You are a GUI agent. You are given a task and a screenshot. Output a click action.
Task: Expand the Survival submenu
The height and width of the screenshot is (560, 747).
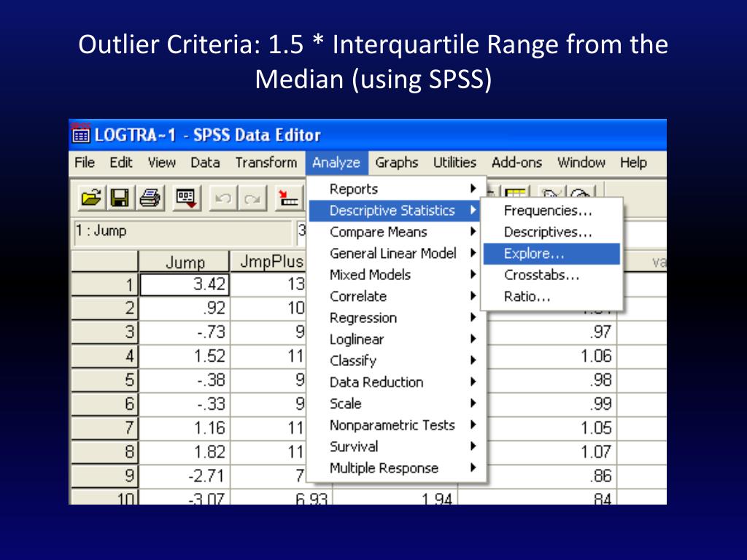click(397, 446)
